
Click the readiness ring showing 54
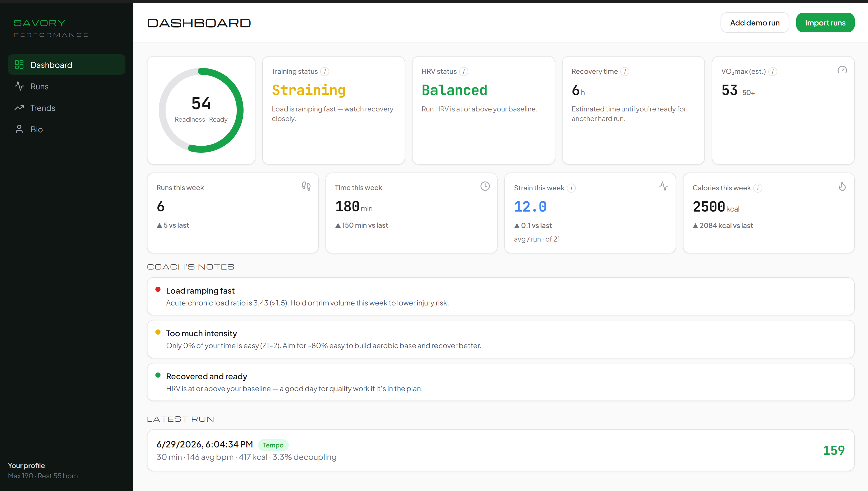pos(201,110)
